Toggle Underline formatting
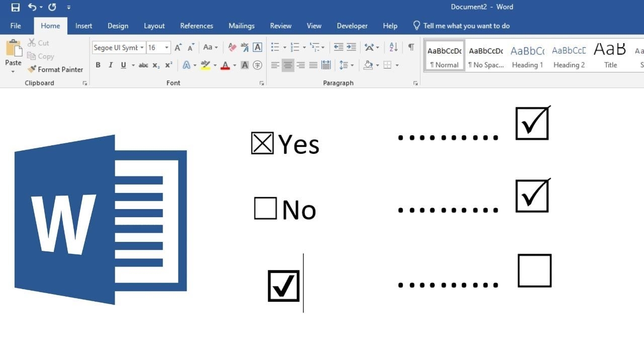 123,65
